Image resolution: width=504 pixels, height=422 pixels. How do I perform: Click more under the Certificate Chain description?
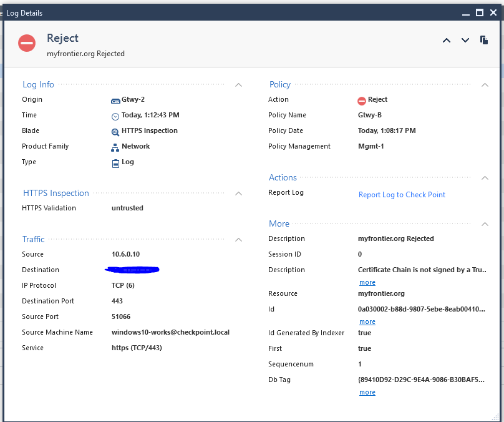[367, 282]
